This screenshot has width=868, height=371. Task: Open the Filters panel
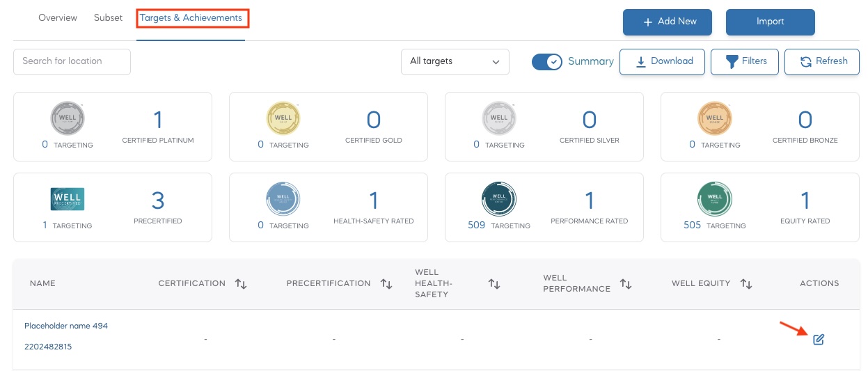click(x=745, y=61)
